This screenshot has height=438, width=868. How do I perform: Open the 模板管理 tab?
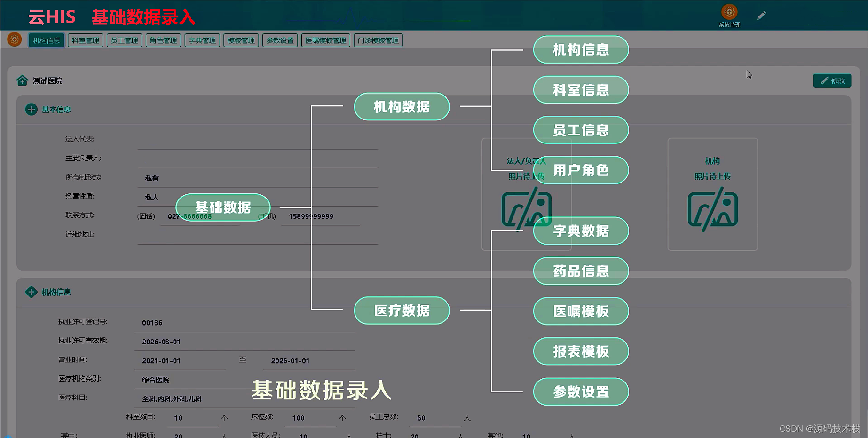[241, 40]
